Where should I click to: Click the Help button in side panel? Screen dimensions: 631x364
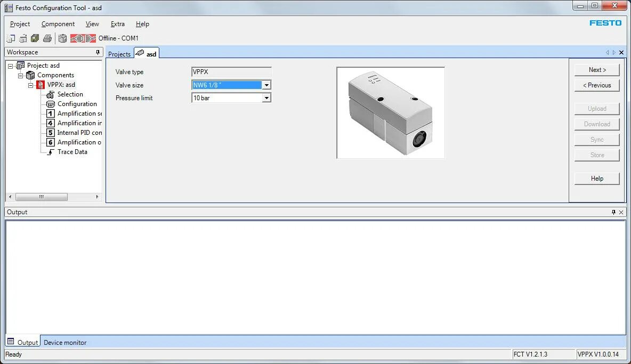tap(597, 178)
